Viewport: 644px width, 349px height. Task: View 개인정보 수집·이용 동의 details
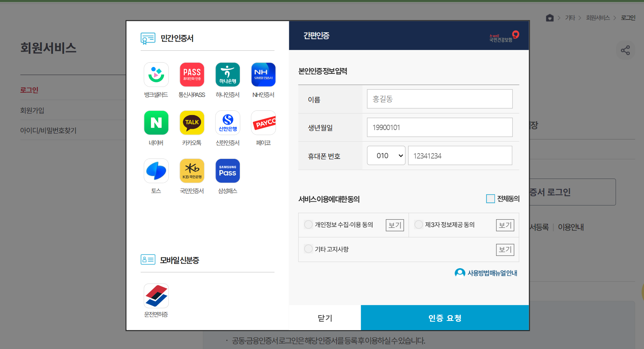(x=395, y=225)
